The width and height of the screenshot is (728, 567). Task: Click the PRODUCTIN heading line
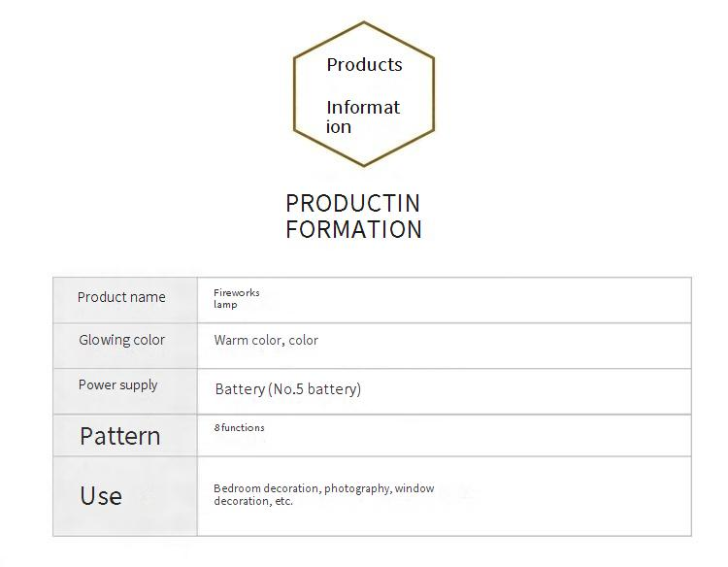(x=353, y=204)
